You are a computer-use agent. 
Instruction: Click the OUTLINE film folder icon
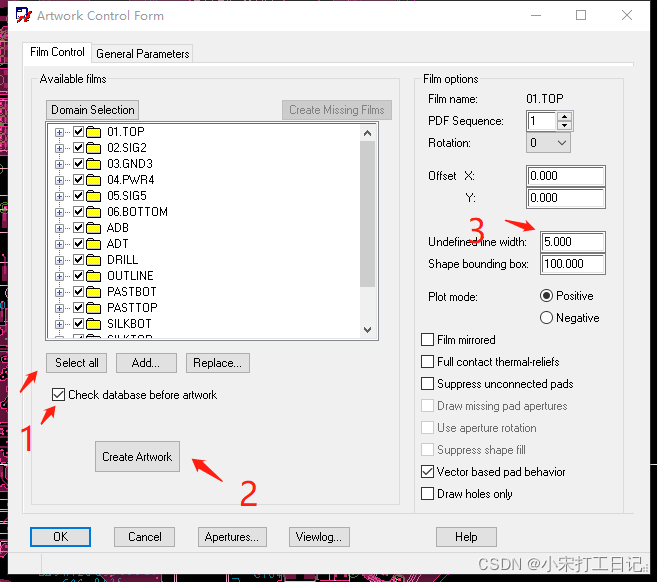tap(95, 276)
